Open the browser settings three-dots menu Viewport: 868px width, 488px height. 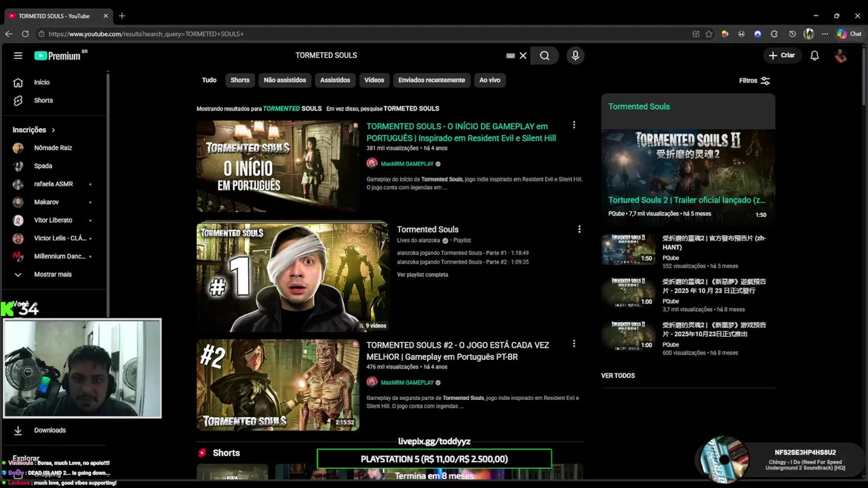coord(825,34)
